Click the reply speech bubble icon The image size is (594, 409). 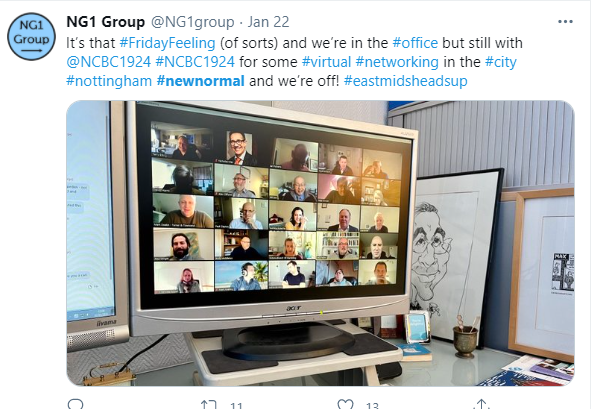point(75,404)
